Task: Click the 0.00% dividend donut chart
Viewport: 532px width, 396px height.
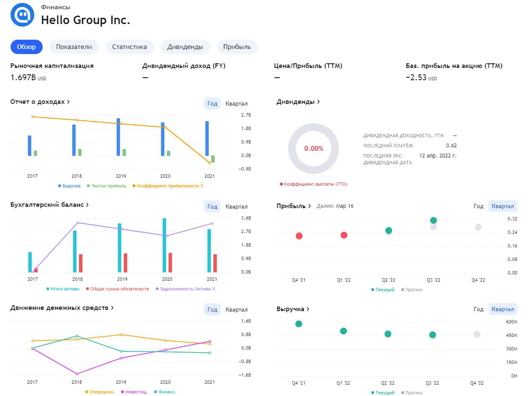Action: pos(314,149)
